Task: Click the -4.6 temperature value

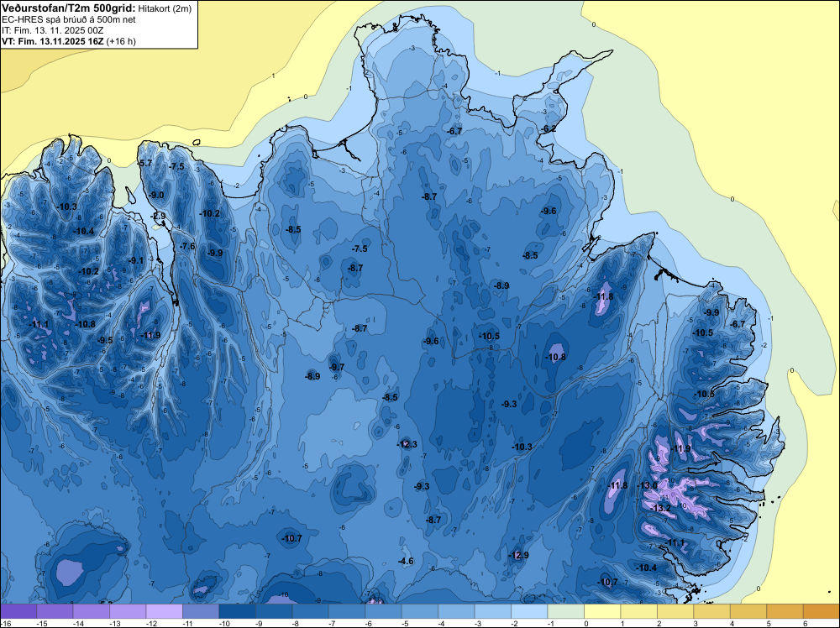Action: click(406, 561)
